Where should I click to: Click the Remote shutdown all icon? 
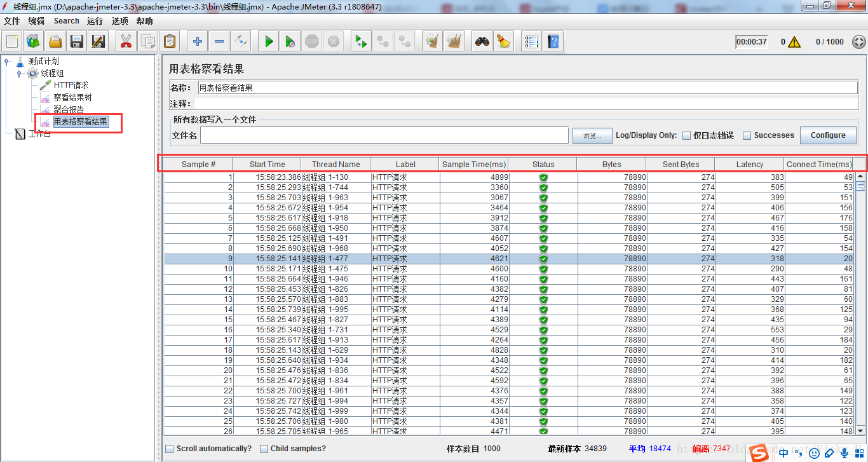tap(404, 42)
